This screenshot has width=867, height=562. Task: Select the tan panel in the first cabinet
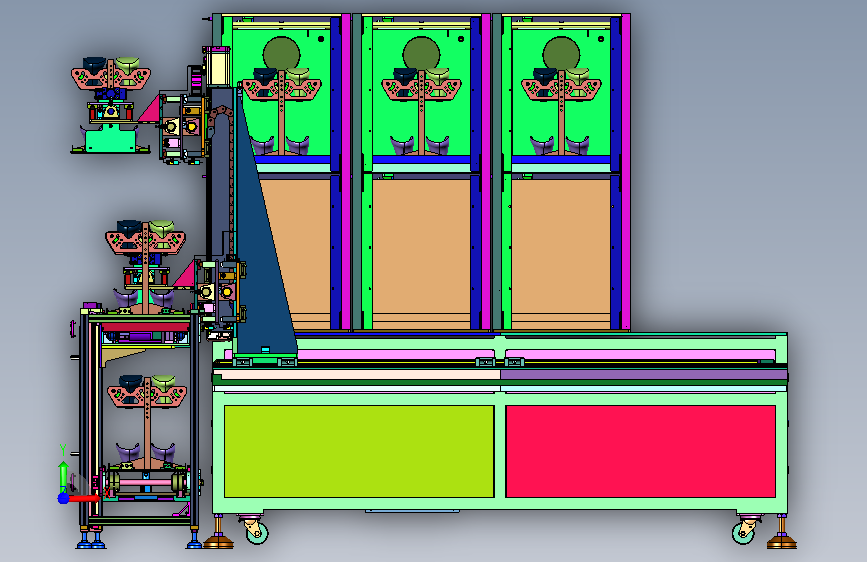tap(301, 254)
